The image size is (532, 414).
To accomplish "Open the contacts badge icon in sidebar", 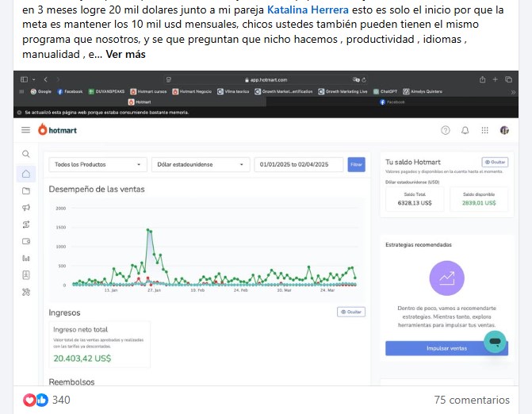I will point(26,275).
